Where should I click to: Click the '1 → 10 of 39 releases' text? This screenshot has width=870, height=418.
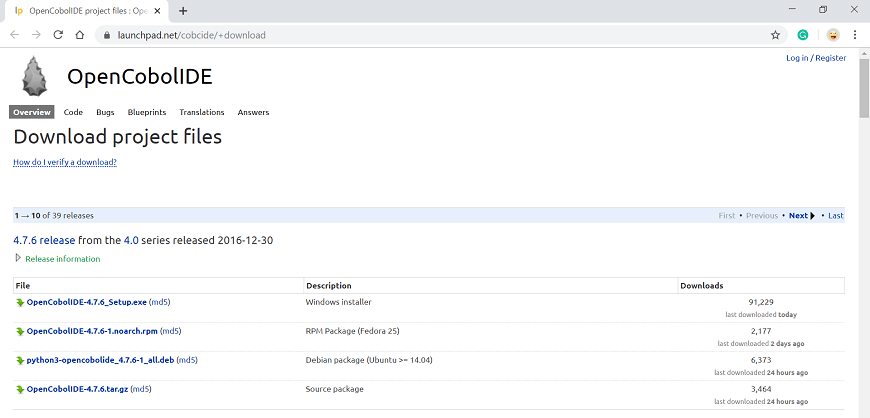[54, 215]
